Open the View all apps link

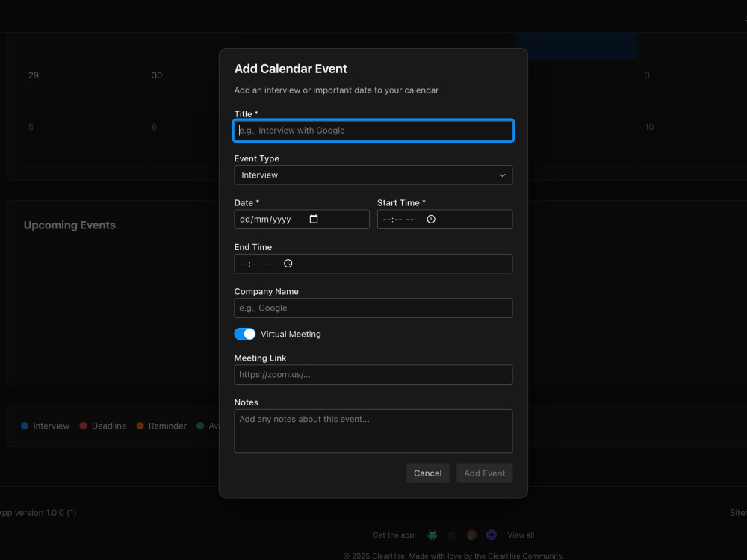pos(521,535)
